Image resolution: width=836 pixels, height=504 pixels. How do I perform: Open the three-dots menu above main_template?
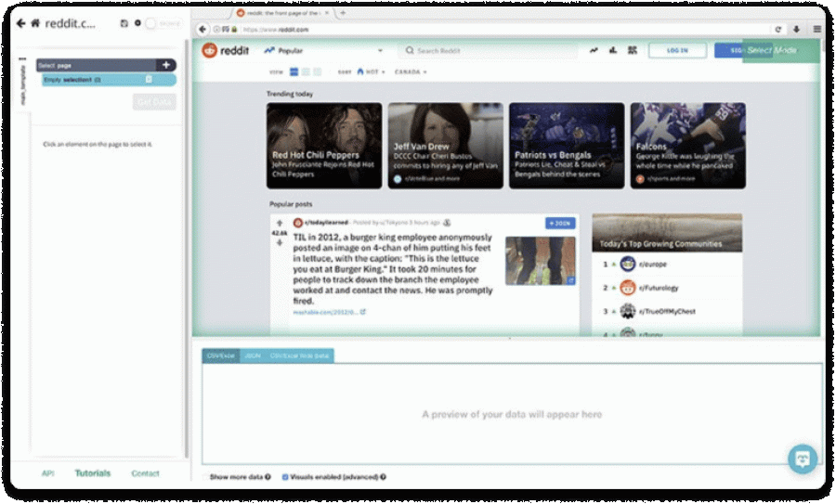pos(22,59)
